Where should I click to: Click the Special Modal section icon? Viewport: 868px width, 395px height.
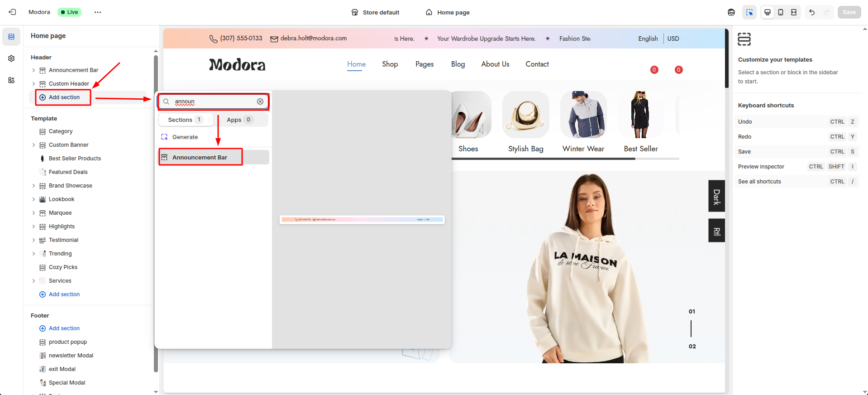tap(43, 383)
